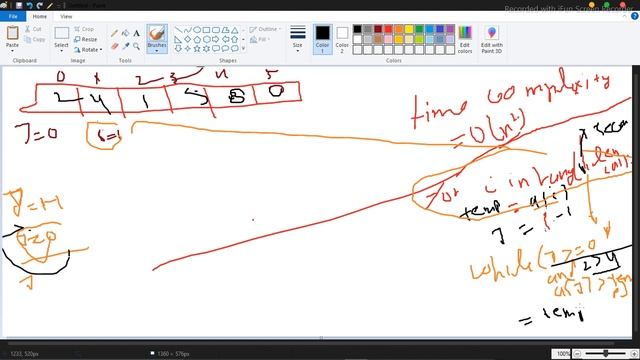Click the zoom out minus button
This screenshot has height=360, width=640.
[x=577, y=353]
